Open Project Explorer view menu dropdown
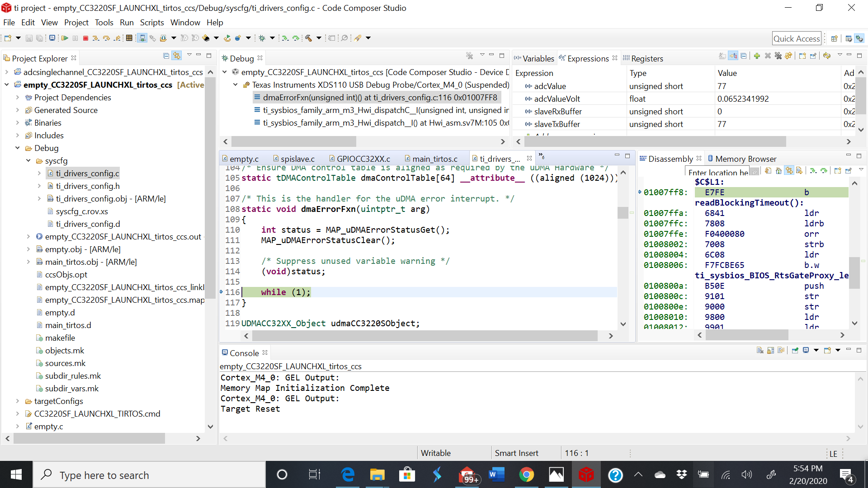Viewport: 868px width, 488px height. pos(189,55)
